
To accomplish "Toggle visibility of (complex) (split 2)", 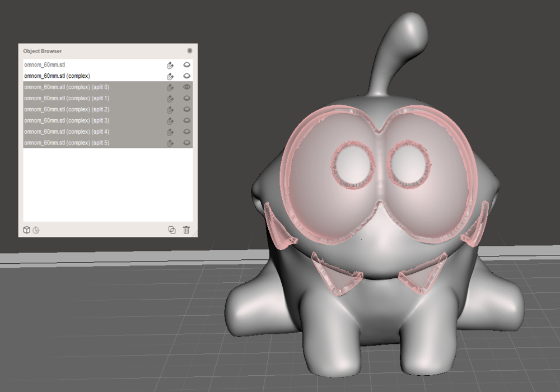I will click(186, 109).
